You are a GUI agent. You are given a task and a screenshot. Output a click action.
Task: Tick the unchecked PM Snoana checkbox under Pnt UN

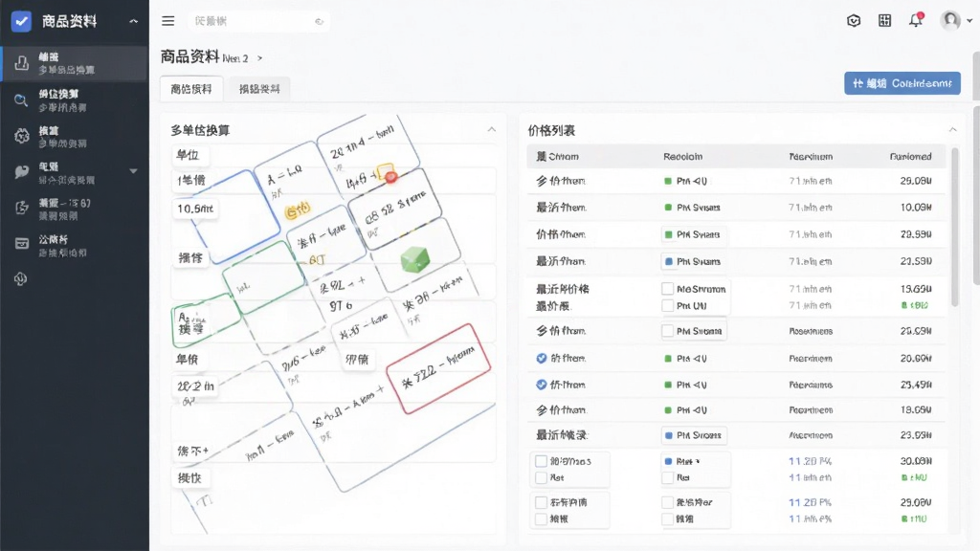point(667,331)
